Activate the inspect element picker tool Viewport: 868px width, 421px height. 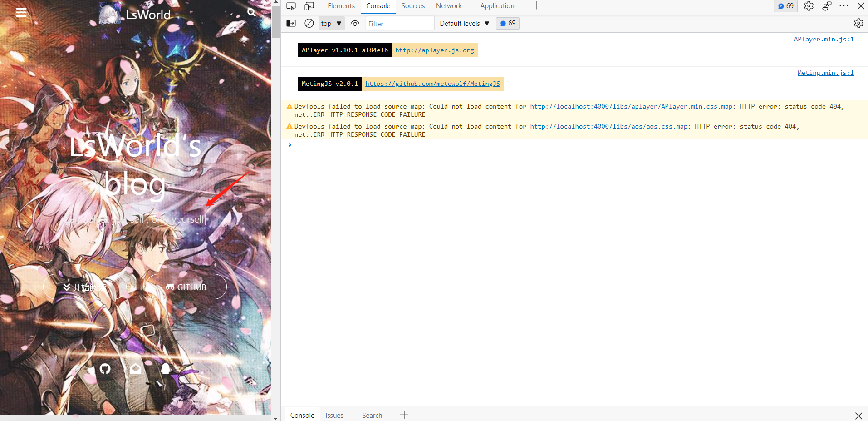coord(291,6)
